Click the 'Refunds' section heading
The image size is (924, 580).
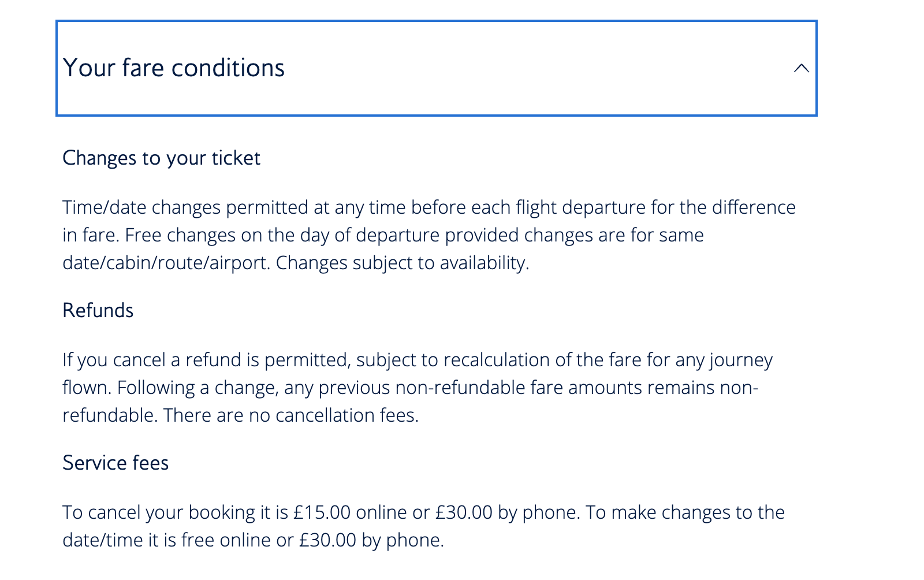coord(98,310)
